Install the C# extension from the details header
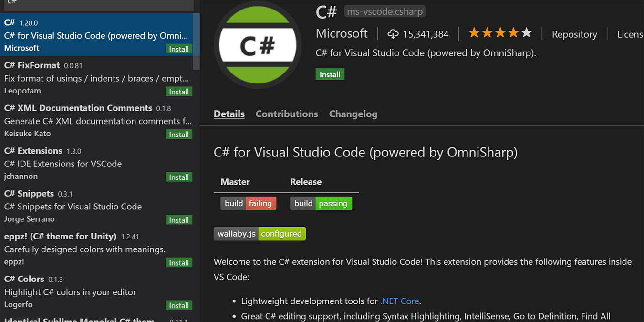Screen dimensions: 644x322 pyautogui.click(x=330, y=74)
